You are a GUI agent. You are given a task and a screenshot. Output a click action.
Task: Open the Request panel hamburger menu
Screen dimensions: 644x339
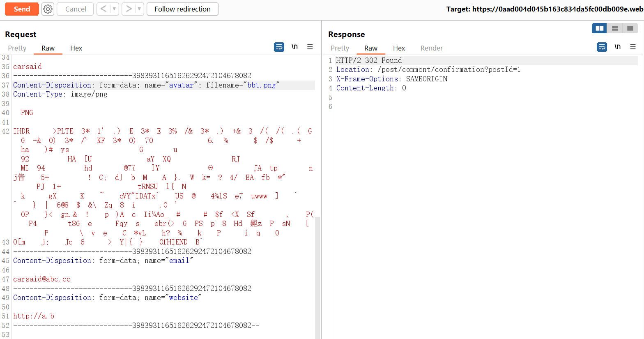[x=310, y=47]
